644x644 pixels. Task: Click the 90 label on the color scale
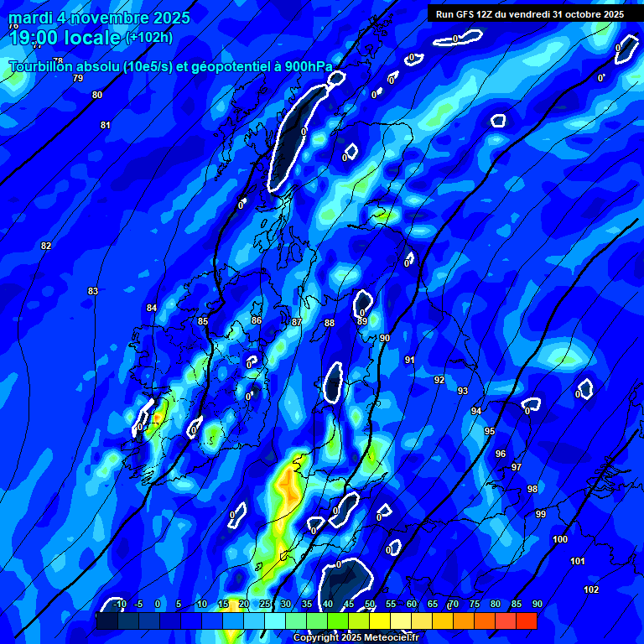537,604
